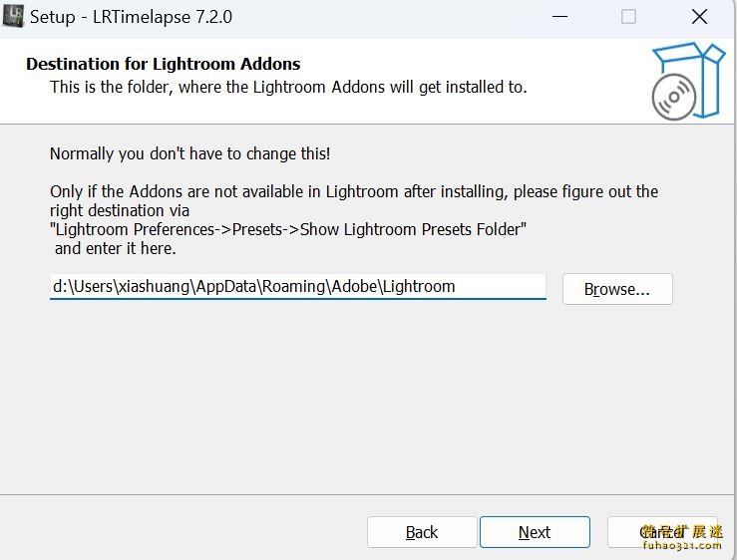This screenshot has height=560, width=737.
Task: Continue with the Next button
Action: point(535,532)
